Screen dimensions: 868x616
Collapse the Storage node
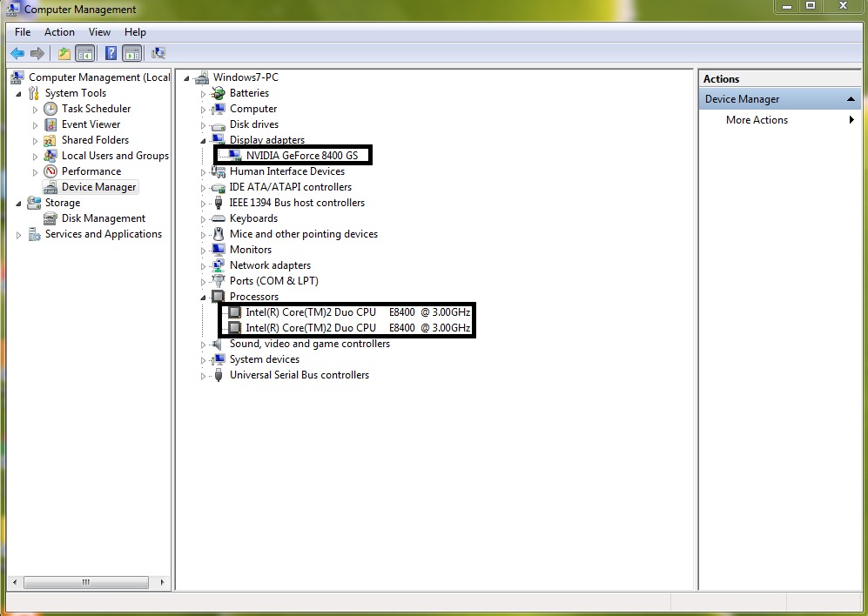point(19,204)
